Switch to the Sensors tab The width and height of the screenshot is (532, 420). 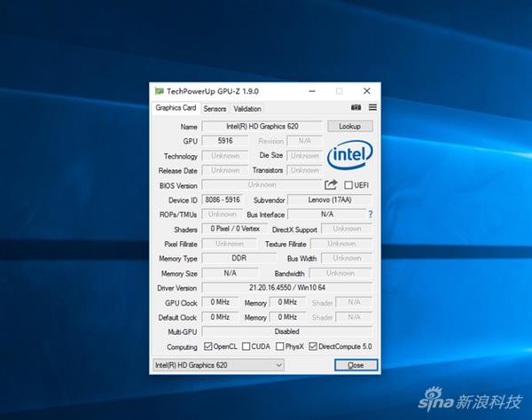tap(215, 109)
